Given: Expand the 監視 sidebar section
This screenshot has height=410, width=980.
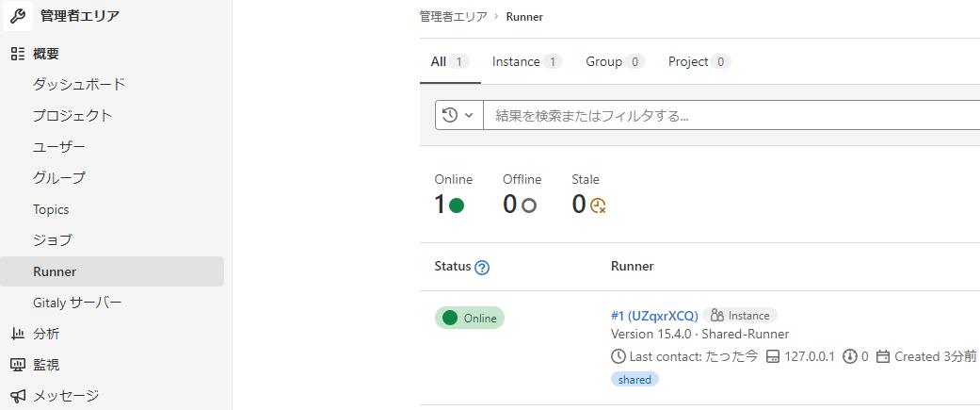Looking at the screenshot, I should (112, 365).
